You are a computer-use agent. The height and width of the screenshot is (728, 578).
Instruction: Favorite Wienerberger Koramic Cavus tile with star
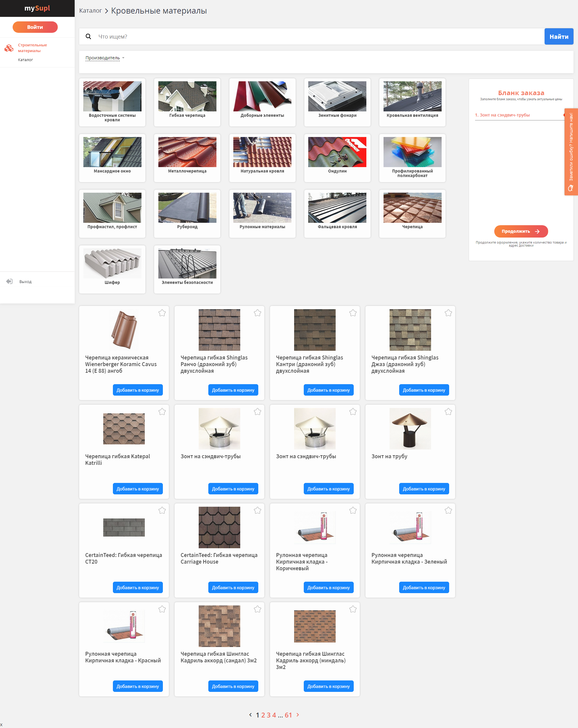pos(162,313)
